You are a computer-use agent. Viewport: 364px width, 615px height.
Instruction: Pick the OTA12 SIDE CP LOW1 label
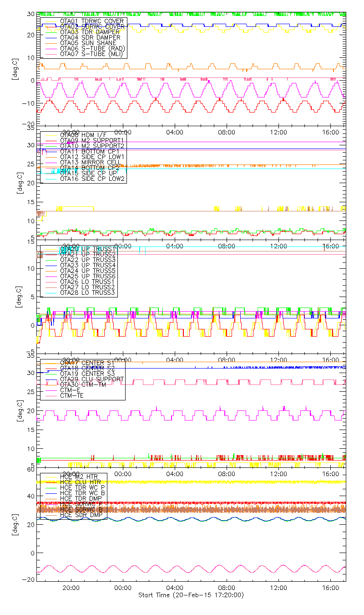(92, 157)
